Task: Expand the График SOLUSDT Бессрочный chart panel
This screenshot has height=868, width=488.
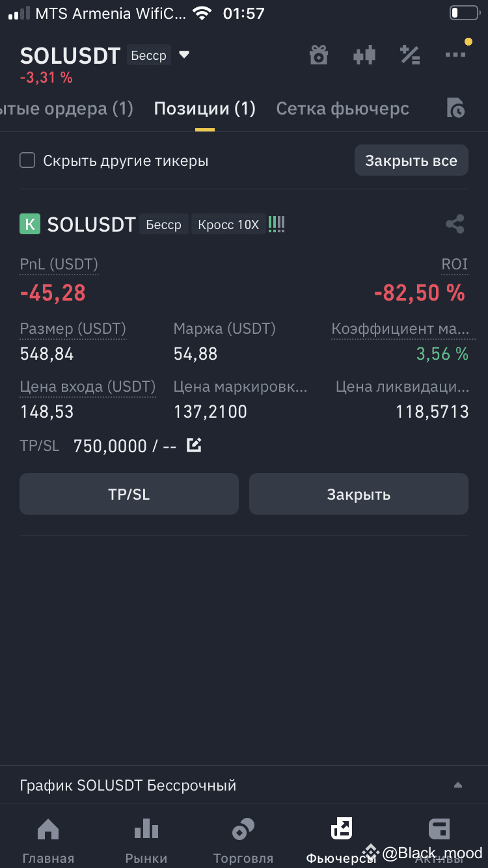Action: [x=244, y=785]
